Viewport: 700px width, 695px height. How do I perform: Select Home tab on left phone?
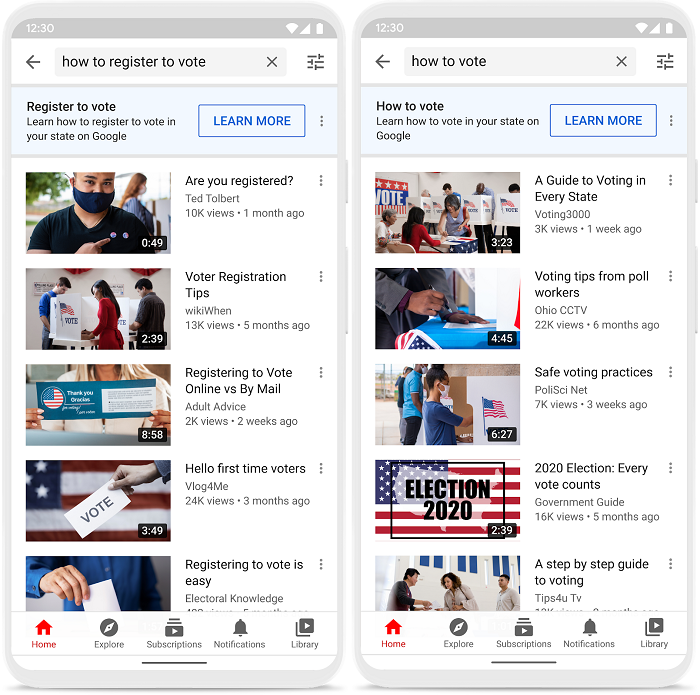(44, 634)
